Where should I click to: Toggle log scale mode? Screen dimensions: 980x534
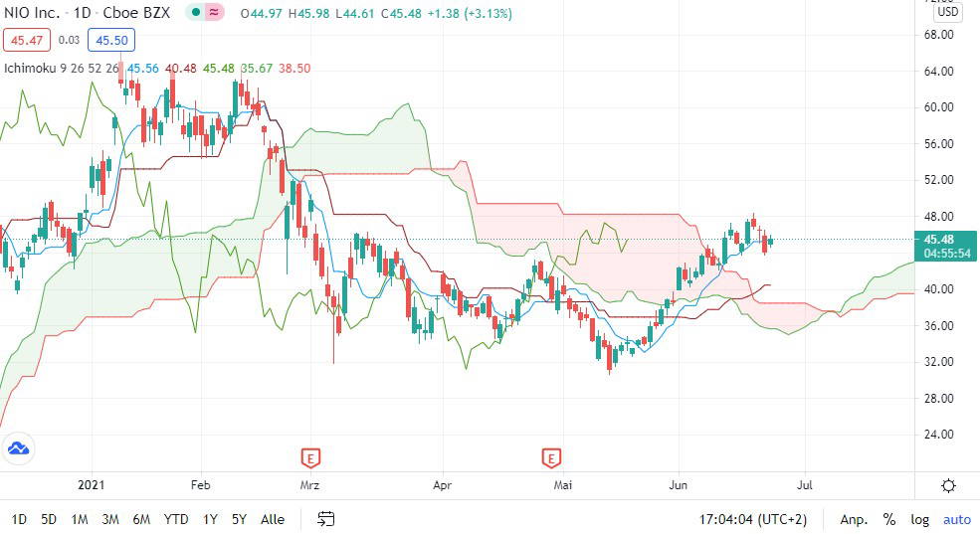tap(919, 519)
